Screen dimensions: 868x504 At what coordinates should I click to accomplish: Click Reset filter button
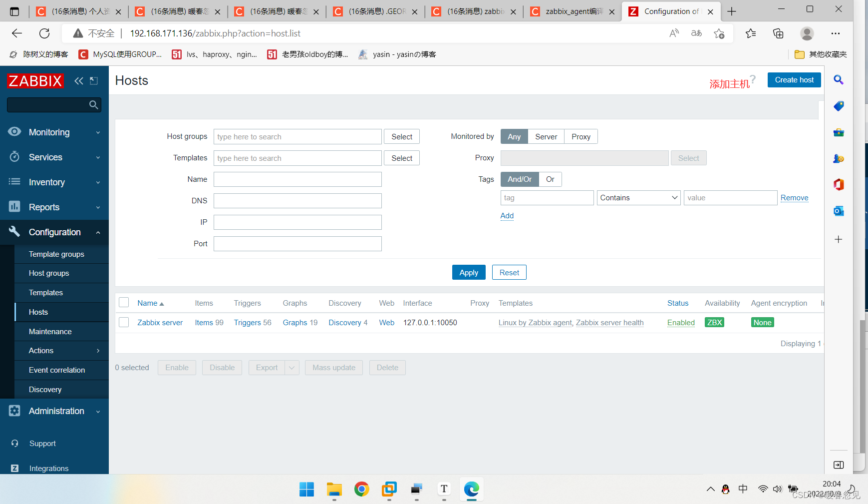pos(509,272)
